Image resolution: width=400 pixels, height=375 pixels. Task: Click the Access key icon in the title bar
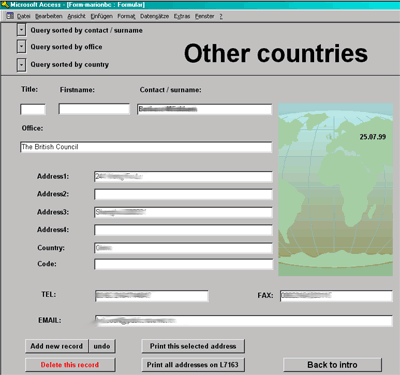pyautogui.click(x=5, y=5)
